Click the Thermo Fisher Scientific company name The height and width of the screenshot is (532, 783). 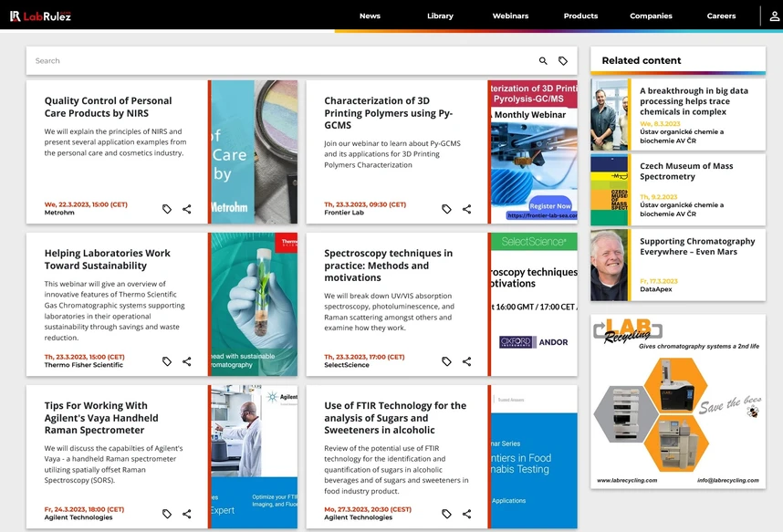pyautogui.click(x=83, y=365)
